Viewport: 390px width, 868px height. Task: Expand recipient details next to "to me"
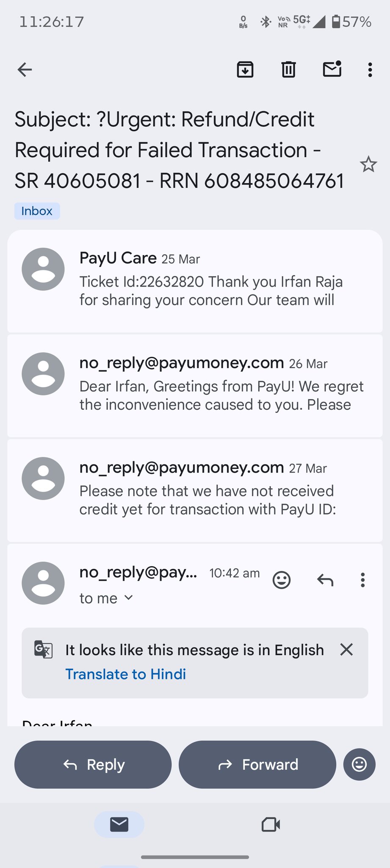coord(129,598)
